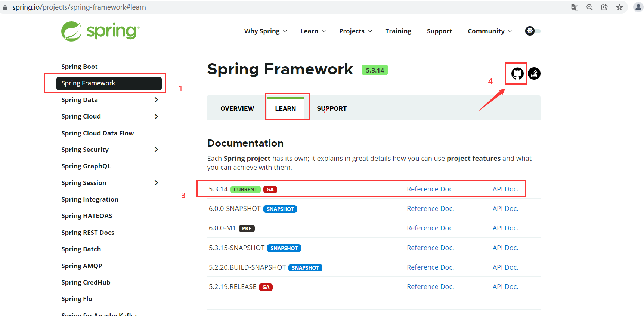Open Reference Doc. for 6.0.0-SNAPSHOT

point(430,209)
